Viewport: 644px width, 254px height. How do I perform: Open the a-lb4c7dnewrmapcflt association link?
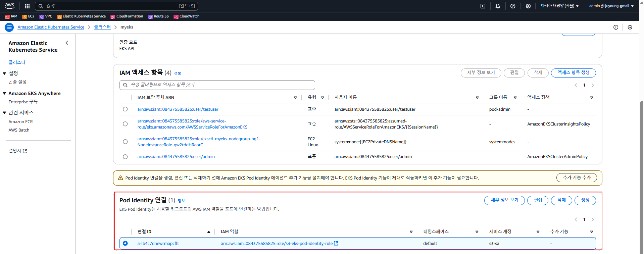pyautogui.click(x=158, y=244)
